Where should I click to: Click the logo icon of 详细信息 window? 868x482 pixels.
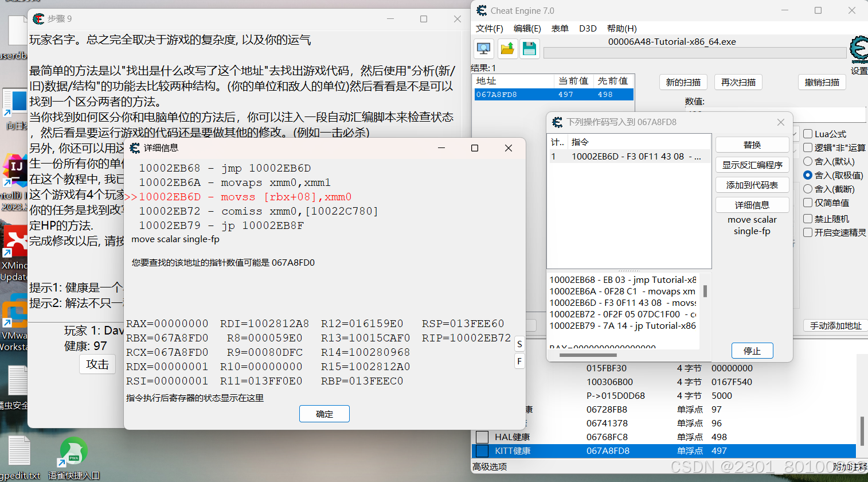135,148
